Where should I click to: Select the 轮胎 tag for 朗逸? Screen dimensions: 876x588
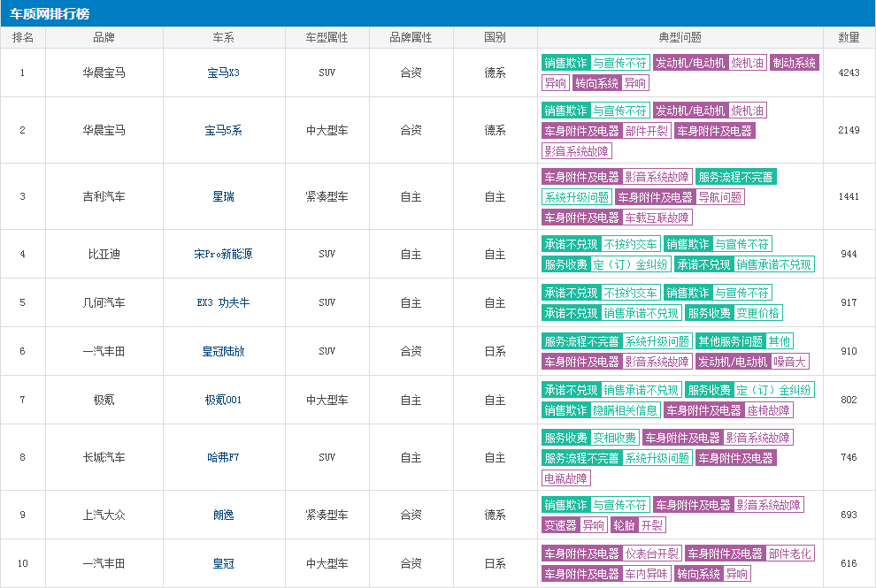coord(624,525)
